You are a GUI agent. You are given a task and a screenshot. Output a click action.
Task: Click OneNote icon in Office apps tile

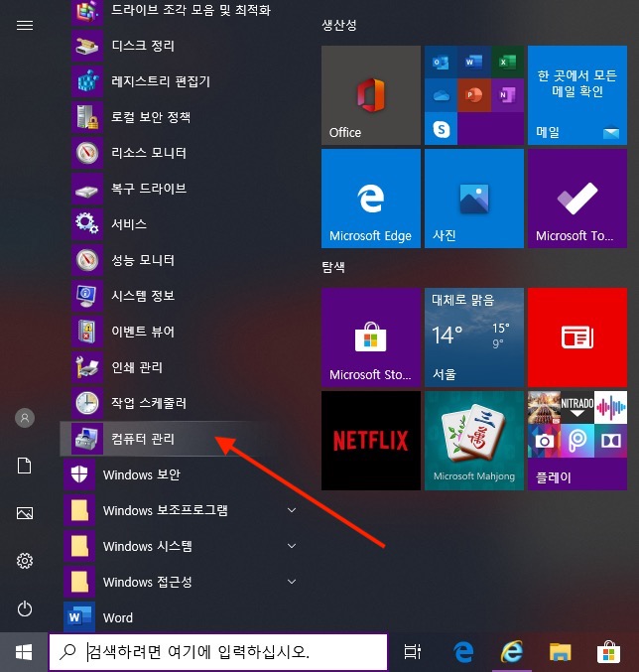point(507,95)
